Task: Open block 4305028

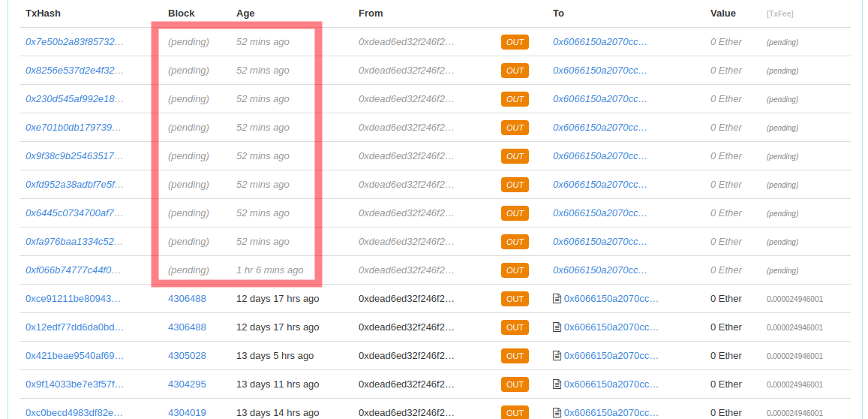Action: [187, 356]
